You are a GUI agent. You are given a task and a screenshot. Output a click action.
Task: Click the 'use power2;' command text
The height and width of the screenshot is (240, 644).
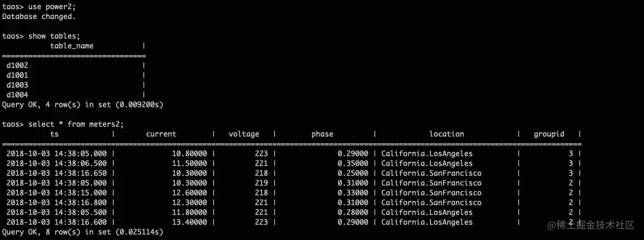tap(52, 7)
